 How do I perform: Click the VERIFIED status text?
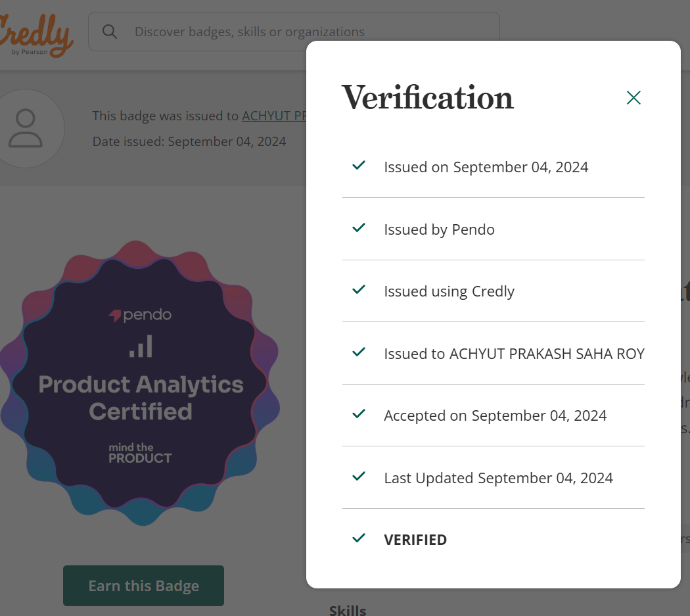click(x=415, y=540)
